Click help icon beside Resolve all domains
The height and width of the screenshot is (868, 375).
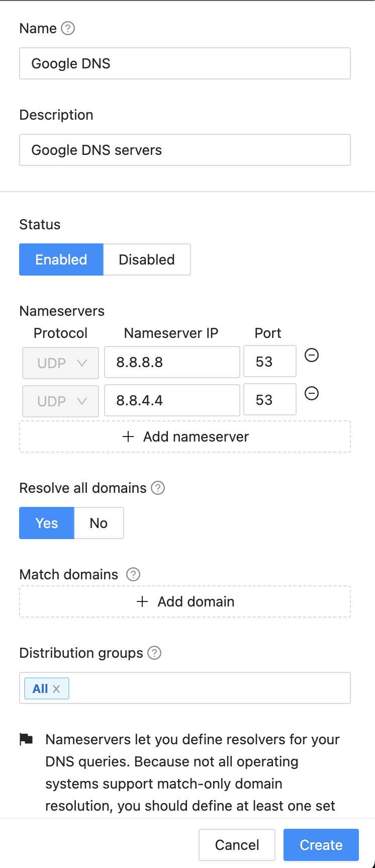pos(158,488)
